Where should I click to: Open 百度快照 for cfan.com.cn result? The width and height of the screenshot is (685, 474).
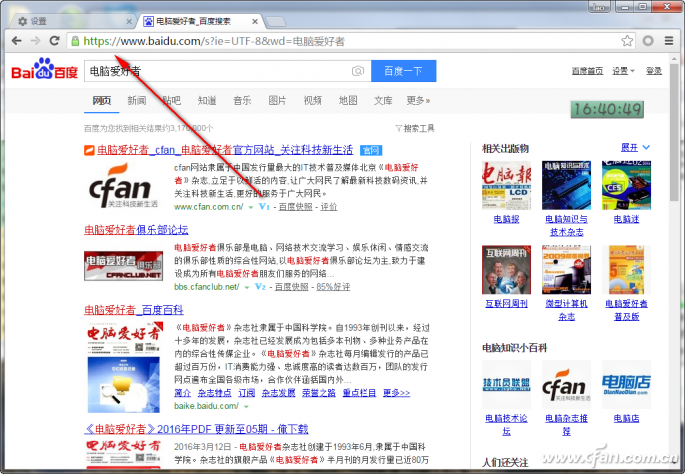[x=295, y=207]
